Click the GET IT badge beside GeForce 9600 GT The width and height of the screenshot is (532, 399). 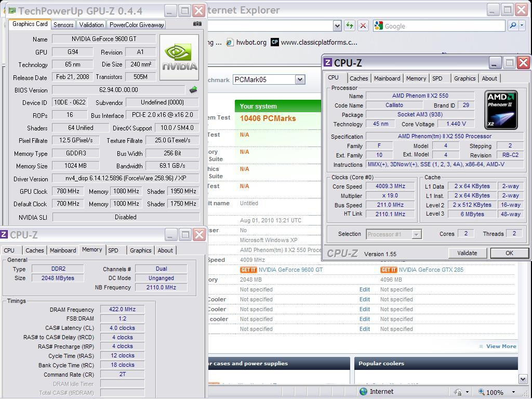(248, 270)
